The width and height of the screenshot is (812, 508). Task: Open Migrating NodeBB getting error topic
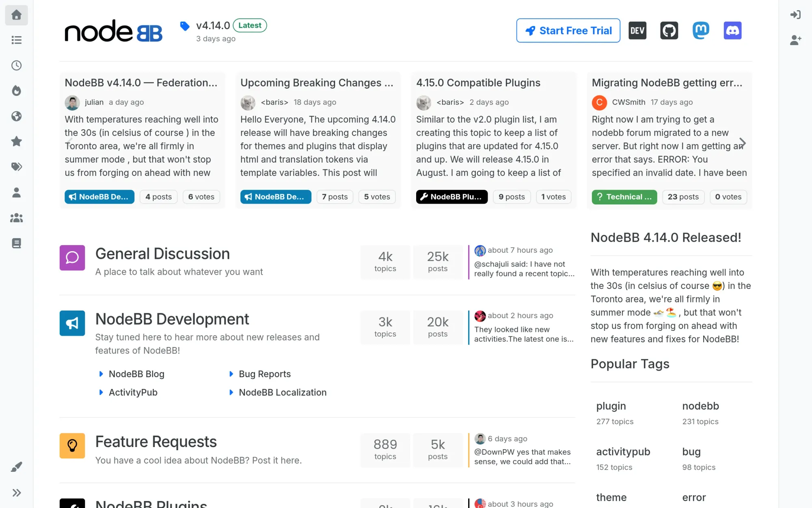(x=667, y=83)
